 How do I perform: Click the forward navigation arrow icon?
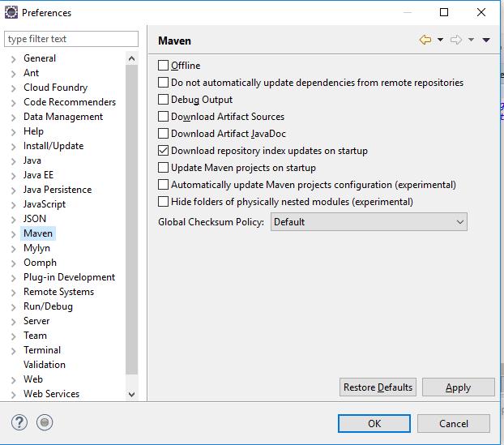(455, 40)
